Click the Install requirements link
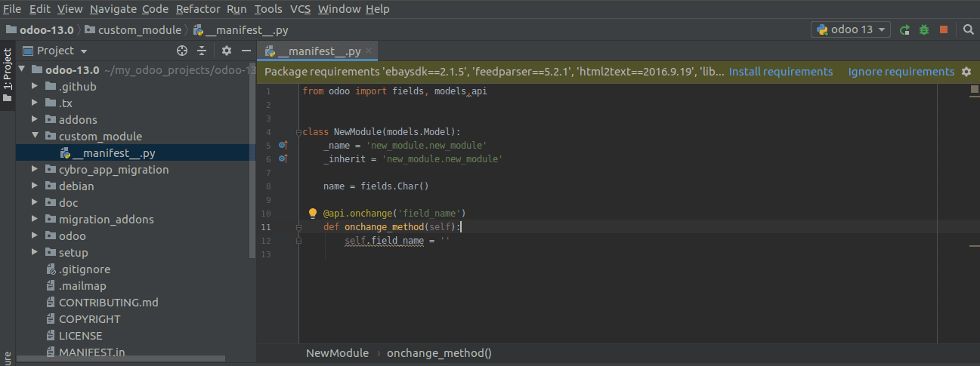980x366 pixels. [x=781, y=72]
